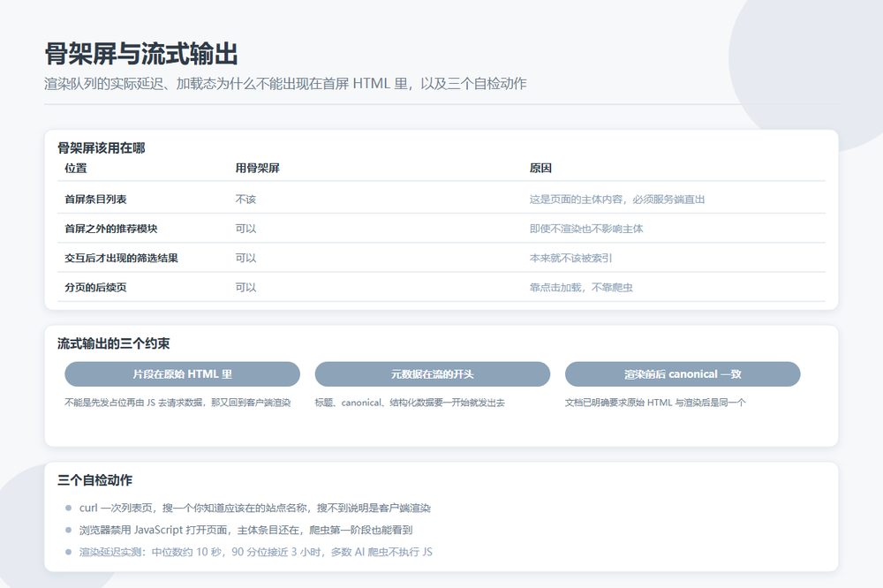Click the section heading 流式输出的三个约束
The height and width of the screenshot is (588, 883).
pyautogui.click(x=114, y=343)
